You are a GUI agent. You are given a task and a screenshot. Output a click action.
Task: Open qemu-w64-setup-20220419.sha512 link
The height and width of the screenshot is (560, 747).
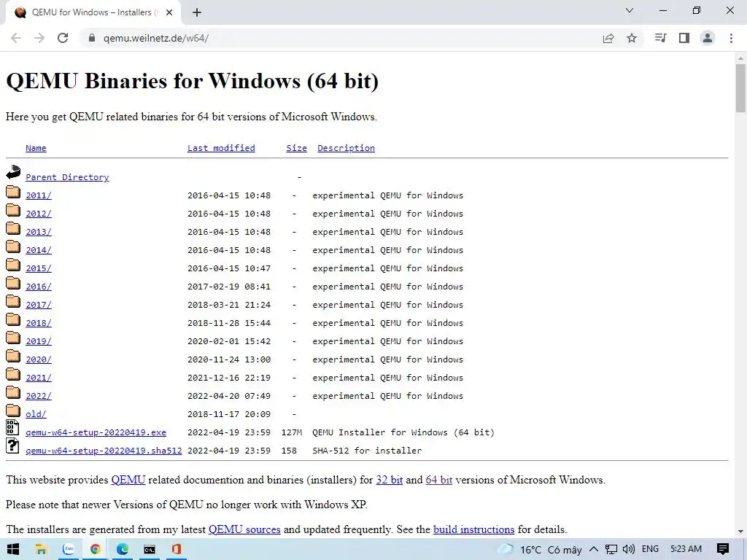pos(104,451)
